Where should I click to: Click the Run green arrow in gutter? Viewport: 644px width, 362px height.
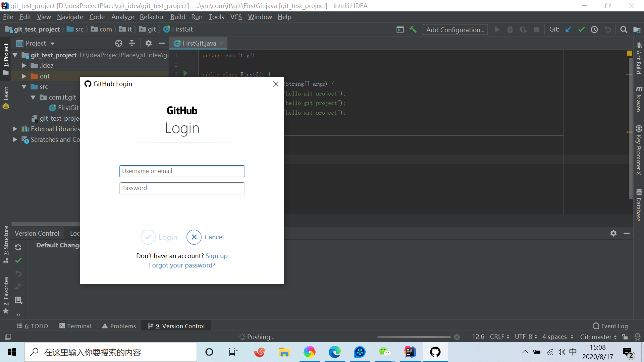pos(185,73)
